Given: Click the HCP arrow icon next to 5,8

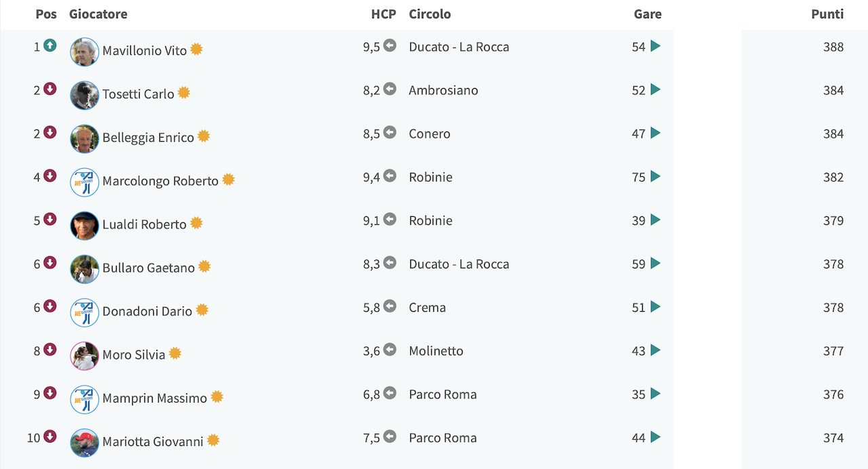Looking at the screenshot, I should click(390, 306).
